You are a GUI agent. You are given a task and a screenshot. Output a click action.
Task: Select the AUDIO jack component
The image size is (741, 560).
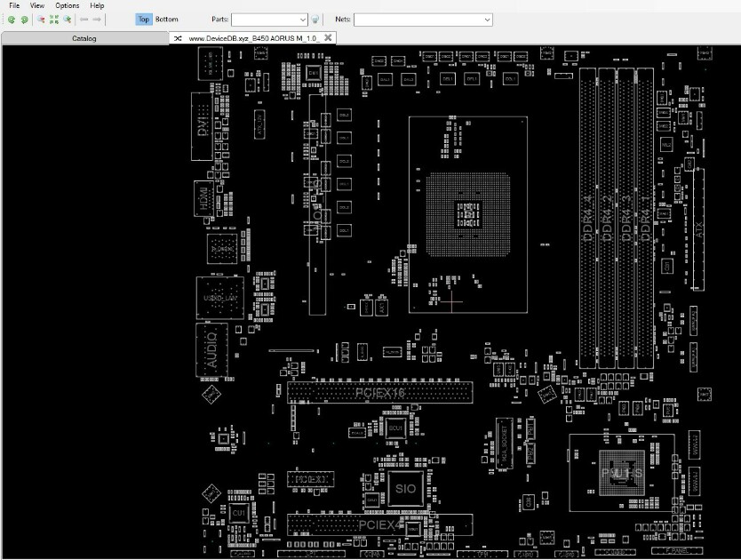pos(211,350)
